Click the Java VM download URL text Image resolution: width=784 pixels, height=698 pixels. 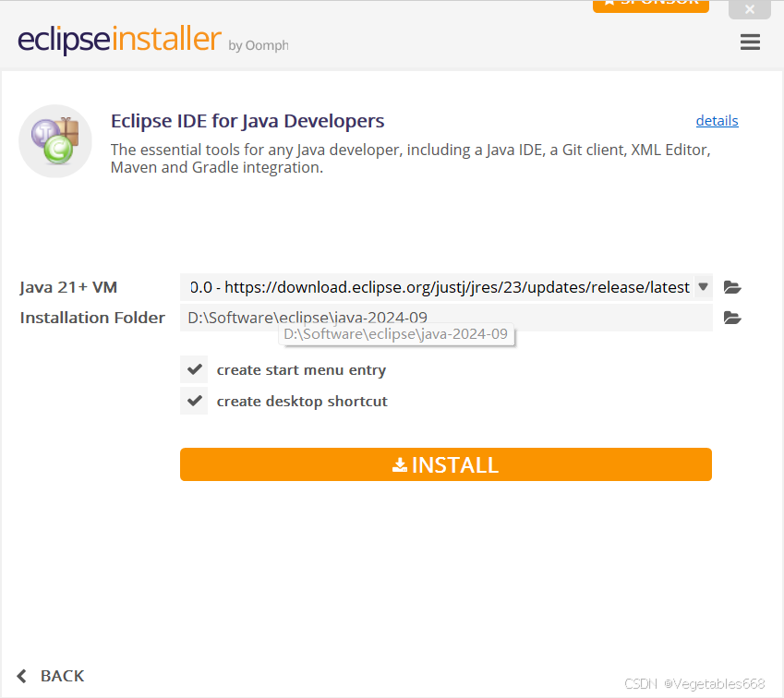[434, 287]
